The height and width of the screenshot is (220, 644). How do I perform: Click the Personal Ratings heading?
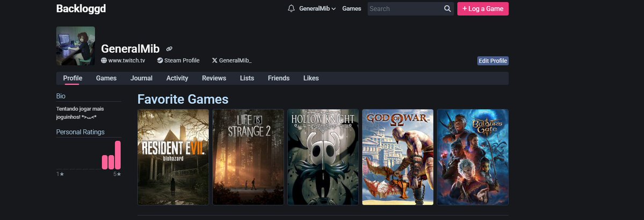coord(80,132)
